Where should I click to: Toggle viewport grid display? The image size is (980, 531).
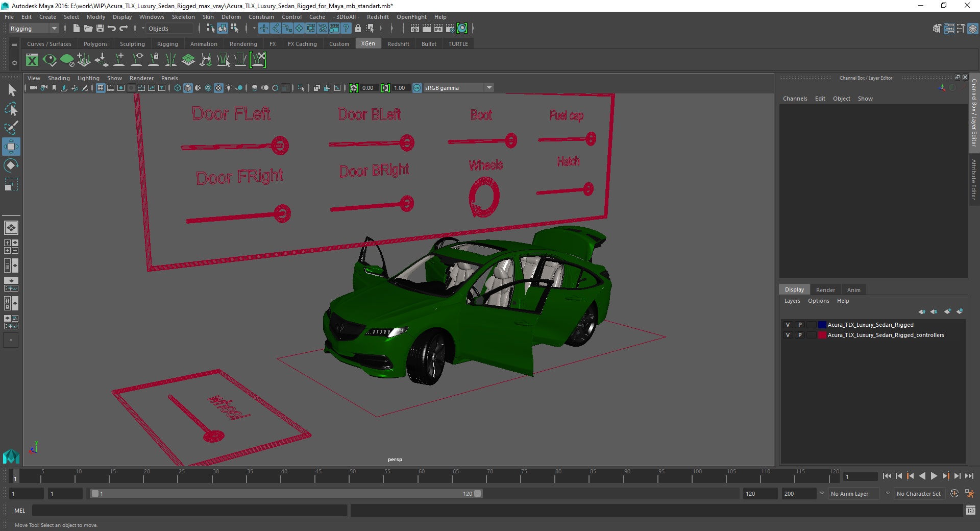(x=101, y=88)
